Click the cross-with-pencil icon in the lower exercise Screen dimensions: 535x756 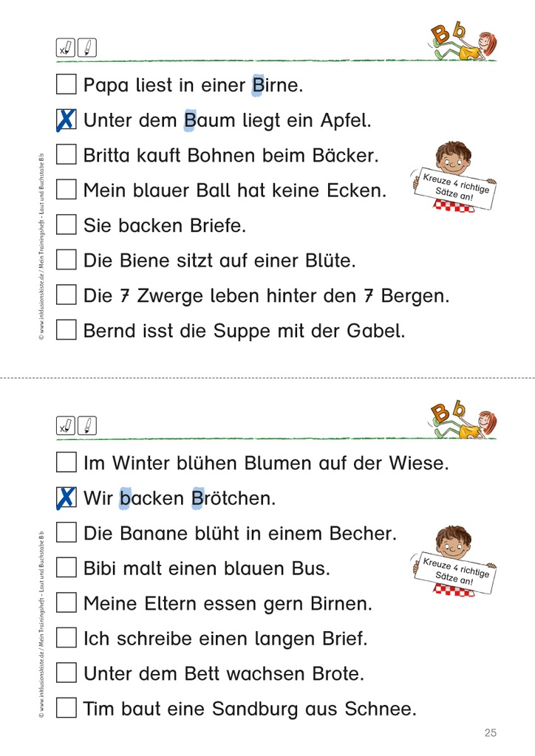point(65,426)
